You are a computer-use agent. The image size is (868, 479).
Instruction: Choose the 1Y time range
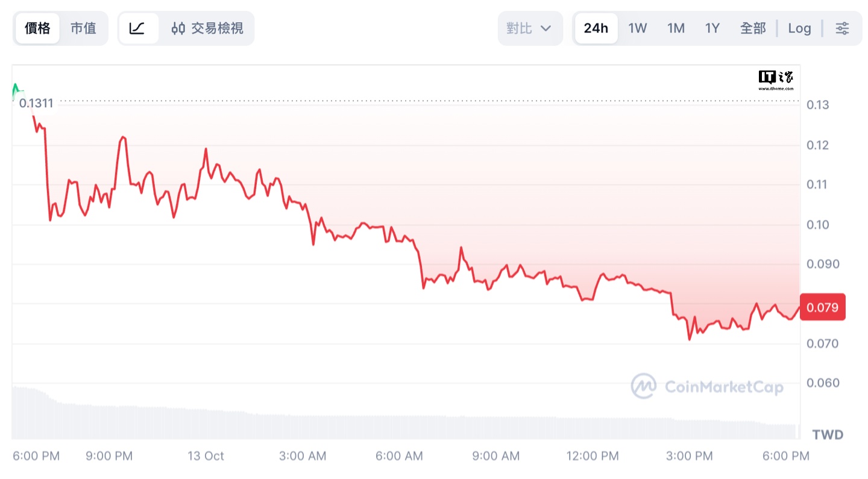click(712, 28)
